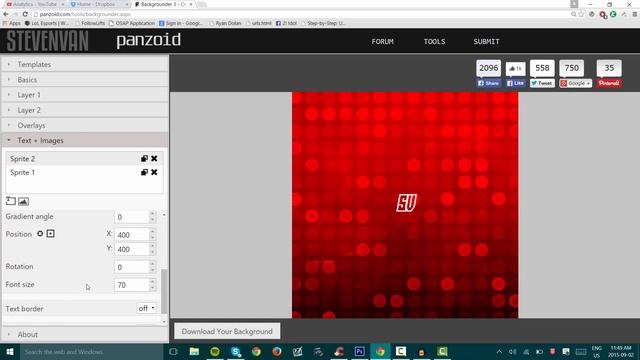This screenshot has height=360, width=640.
Task: Collapse the Text + Images section
Action: coord(85,140)
